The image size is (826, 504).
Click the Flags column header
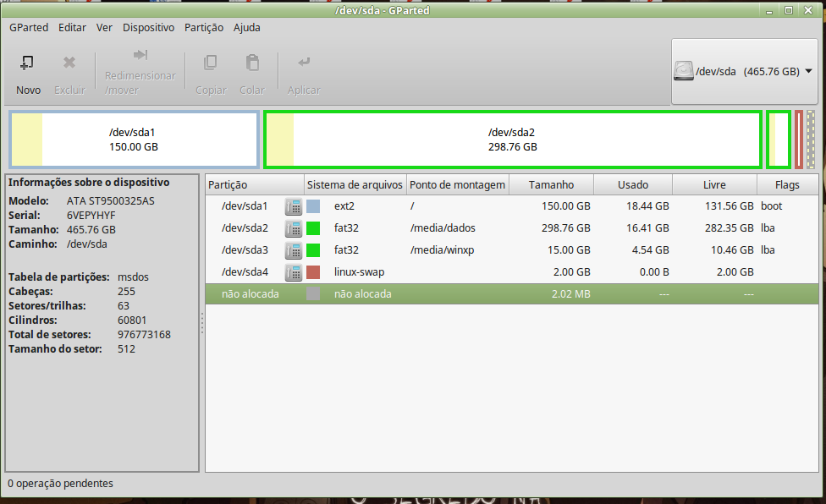[788, 184]
